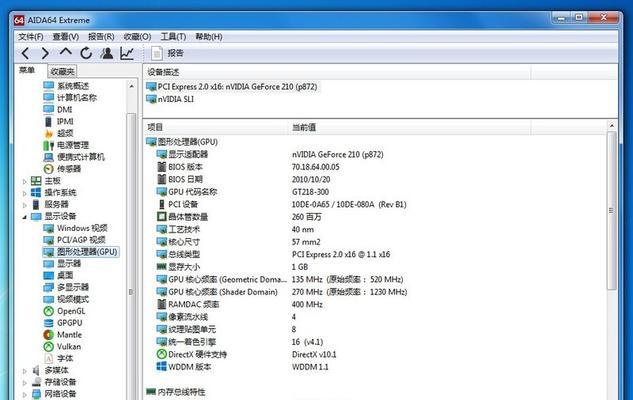
Task: Select 电源管理 in the tree
Action: [66, 145]
